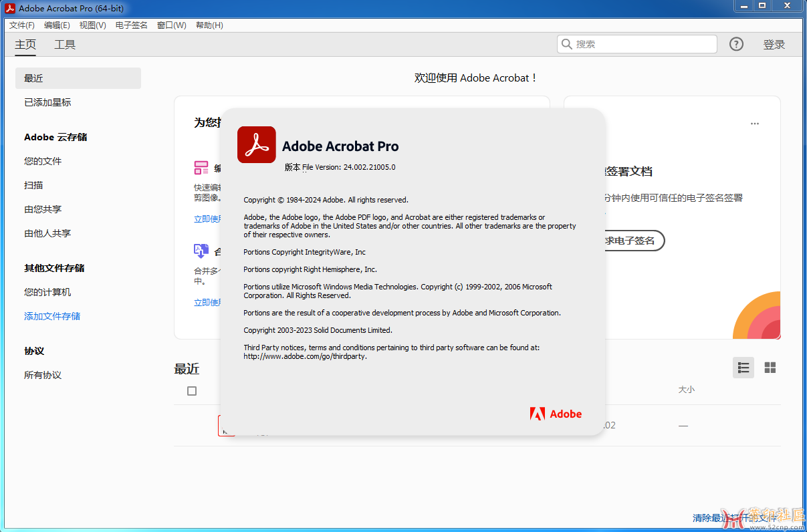
Task: Open 您的文件 under Adobe 云存储
Action: [x=43, y=161]
